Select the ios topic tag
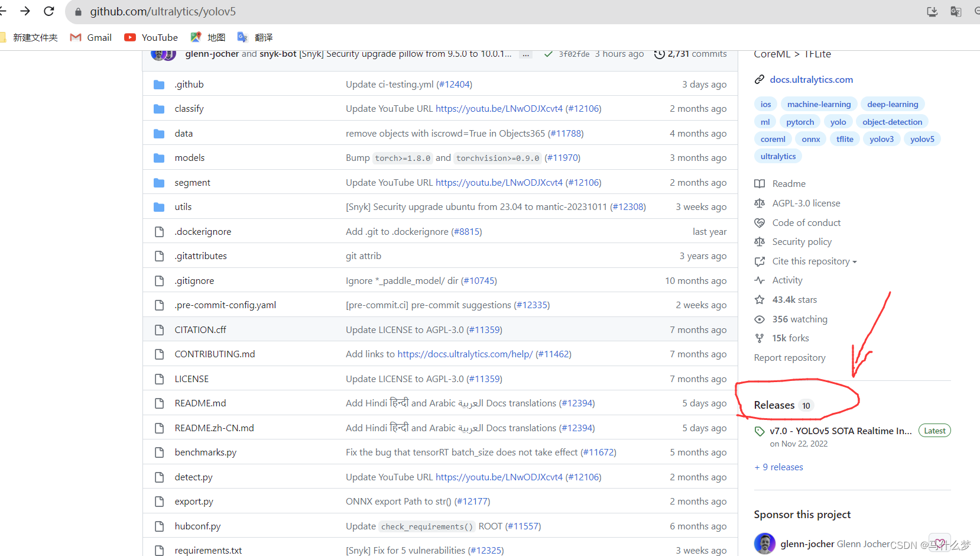 pos(765,105)
